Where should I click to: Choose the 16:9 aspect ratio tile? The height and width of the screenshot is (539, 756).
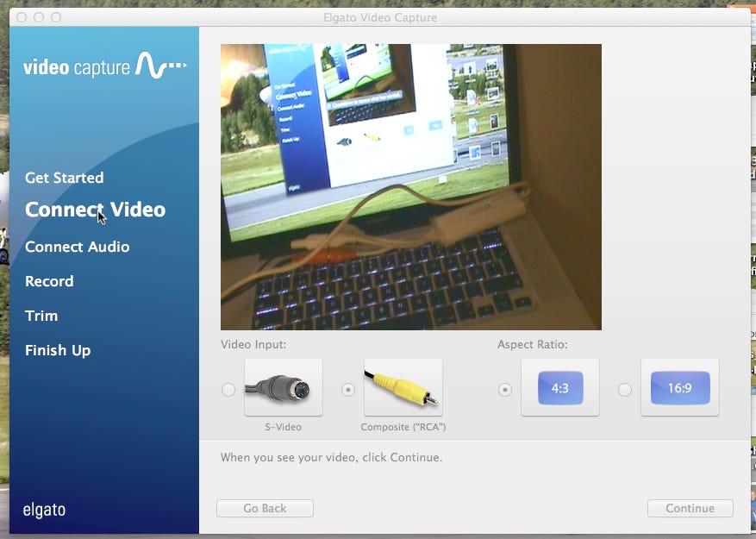[x=680, y=387]
